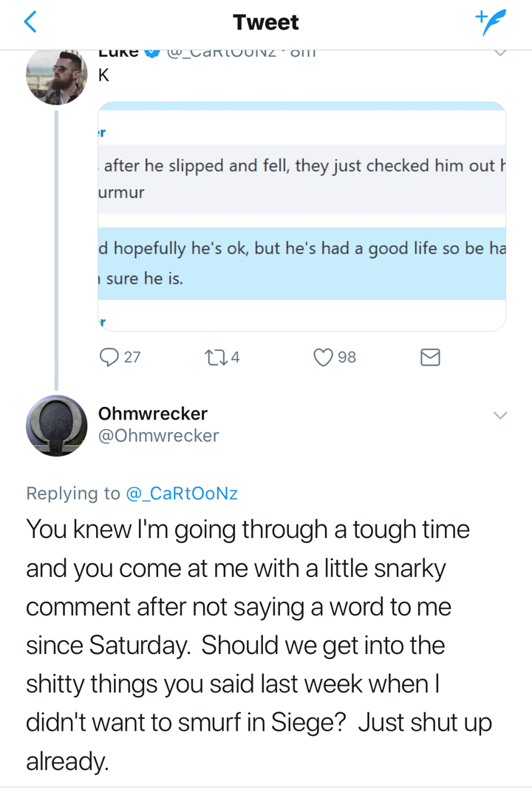Open Ohmwrecker's omega avatar
This screenshot has height=795, width=532.
coord(56,426)
